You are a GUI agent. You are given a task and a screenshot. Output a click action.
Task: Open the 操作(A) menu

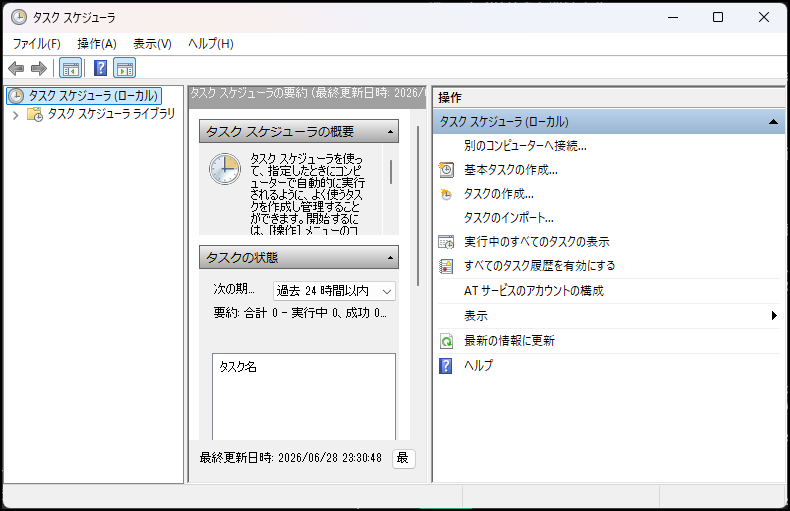click(97, 44)
